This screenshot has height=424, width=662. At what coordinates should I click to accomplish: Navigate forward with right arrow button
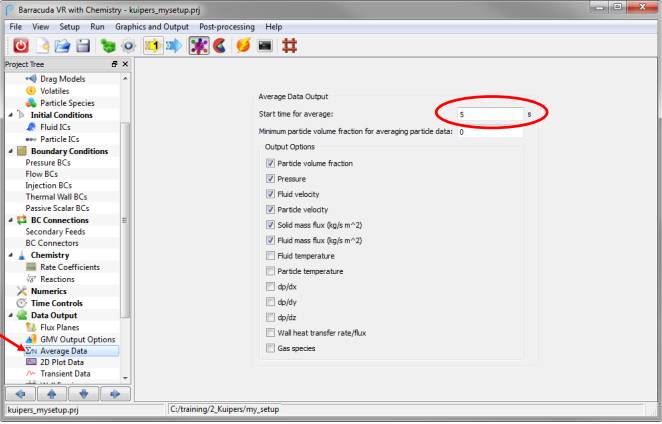click(115, 394)
